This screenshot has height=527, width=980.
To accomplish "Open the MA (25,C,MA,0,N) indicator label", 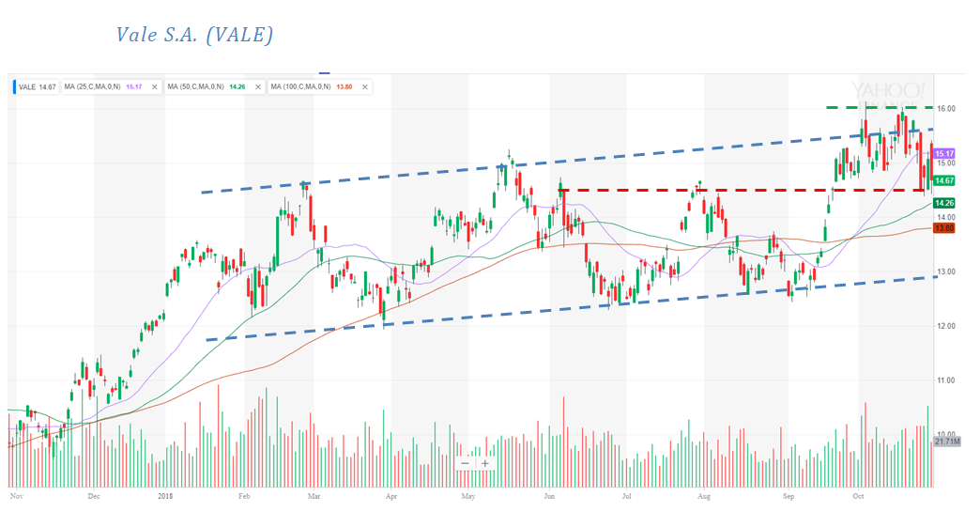I will tap(93, 87).
